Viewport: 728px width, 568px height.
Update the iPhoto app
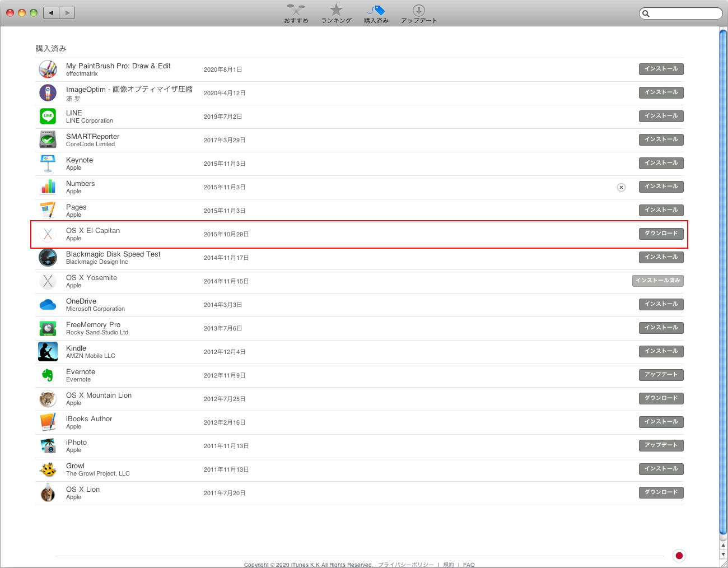point(661,445)
